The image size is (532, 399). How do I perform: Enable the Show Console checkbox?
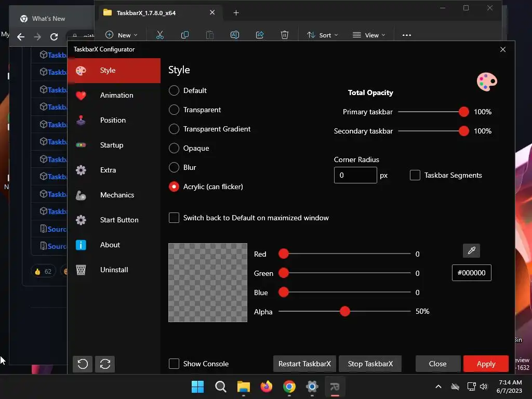[x=174, y=364]
